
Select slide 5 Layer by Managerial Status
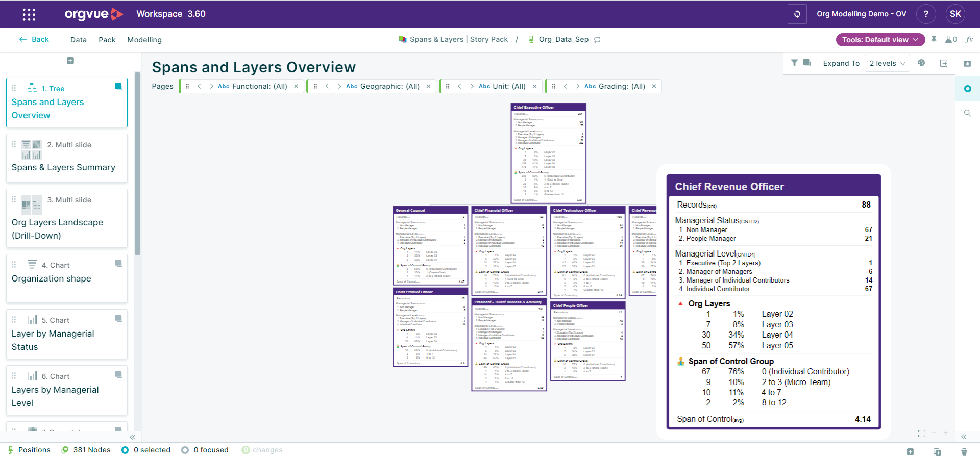click(67, 334)
